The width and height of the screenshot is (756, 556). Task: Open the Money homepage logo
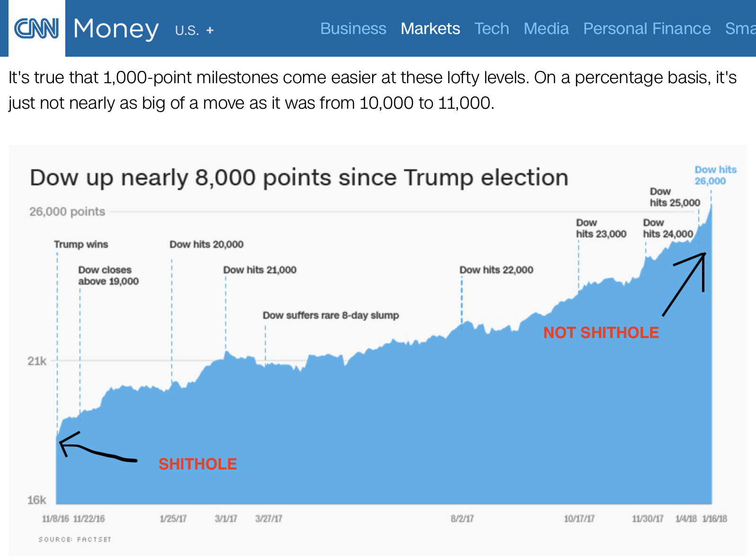[116, 29]
